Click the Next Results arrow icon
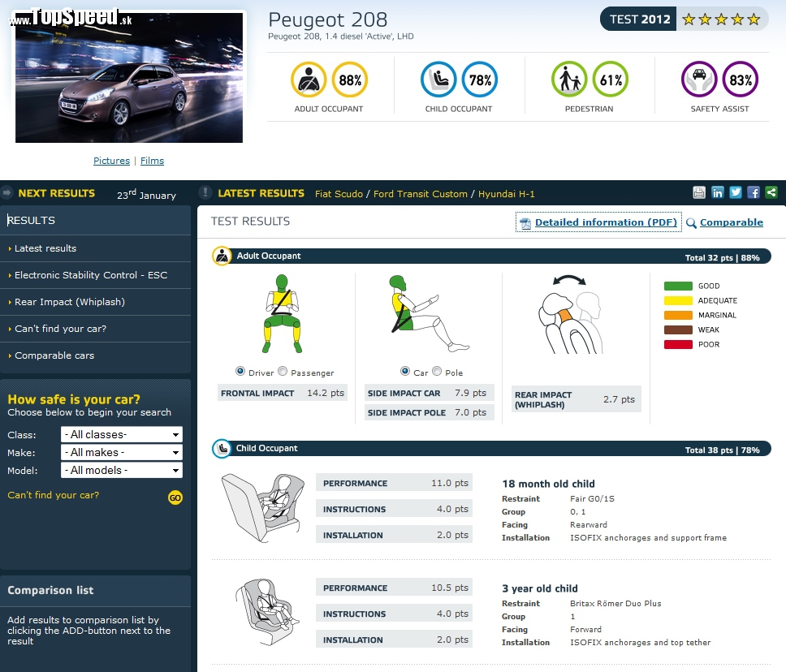Viewport: 786px width, 672px height. pyautogui.click(x=6, y=192)
